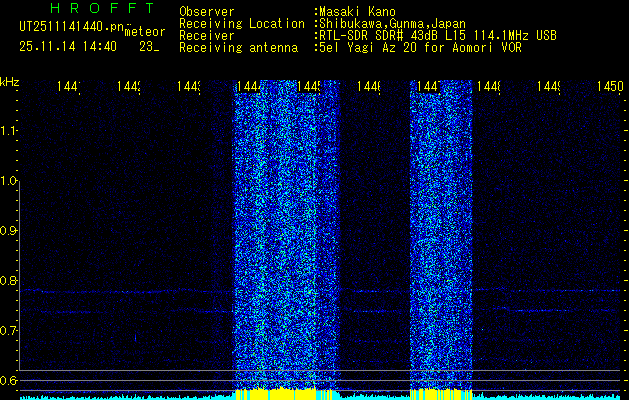Click the 0.7 kHz axis tick label

coord(8,331)
